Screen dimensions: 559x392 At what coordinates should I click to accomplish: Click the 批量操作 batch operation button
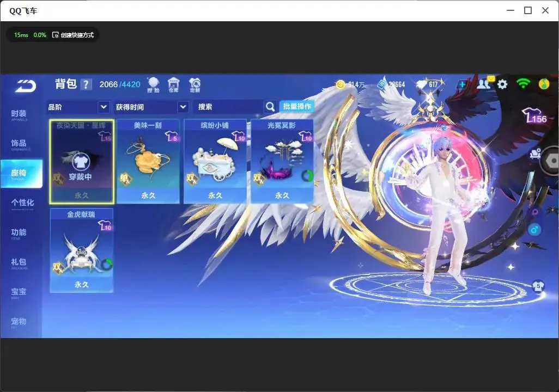pyautogui.click(x=296, y=107)
